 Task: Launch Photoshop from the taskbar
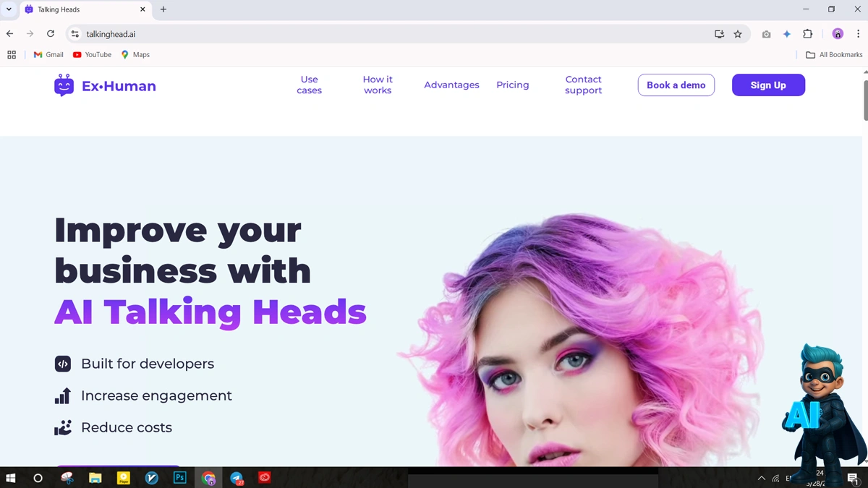(180, 478)
